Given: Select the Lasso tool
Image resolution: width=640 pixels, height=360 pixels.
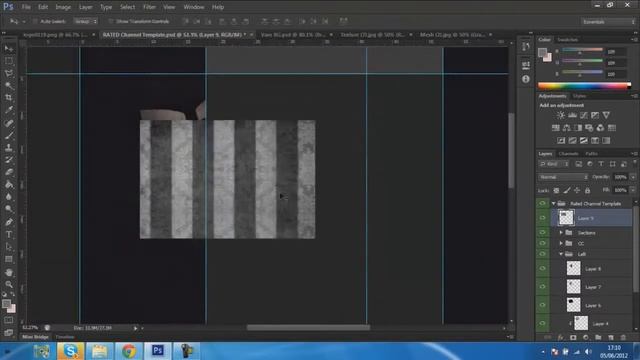Looking at the screenshot, I should pos(9,73).
